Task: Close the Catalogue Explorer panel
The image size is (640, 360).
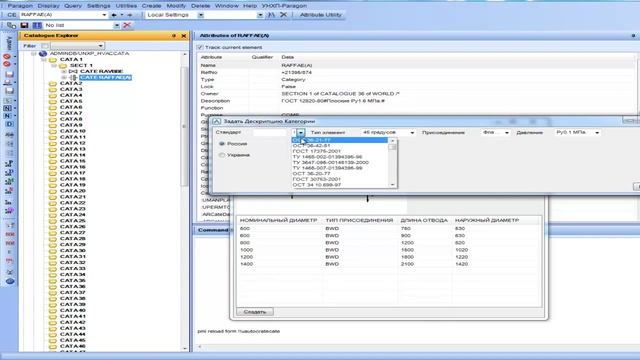Action: tap(184, 36)
